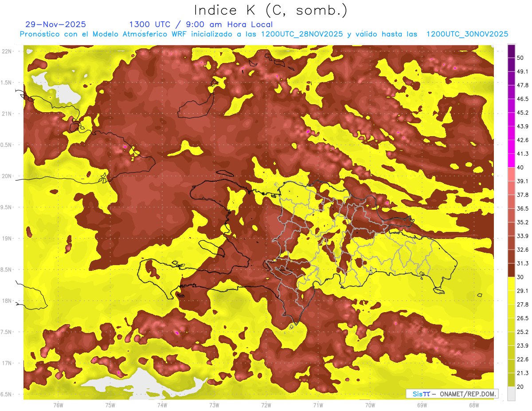Click the "19N" latitude label
Screen dimensions: 532x411
coord(8,239)
